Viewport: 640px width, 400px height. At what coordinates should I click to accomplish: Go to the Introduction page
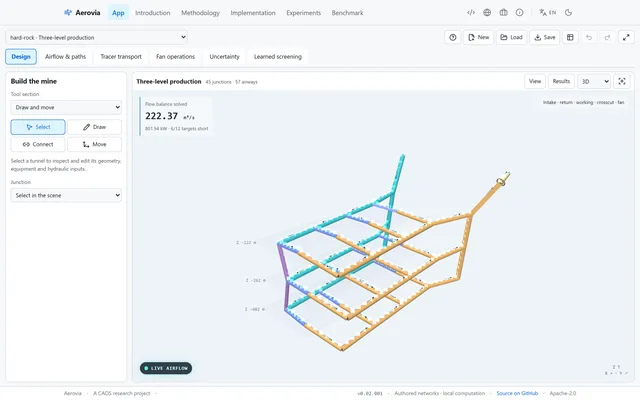[153, 13]
